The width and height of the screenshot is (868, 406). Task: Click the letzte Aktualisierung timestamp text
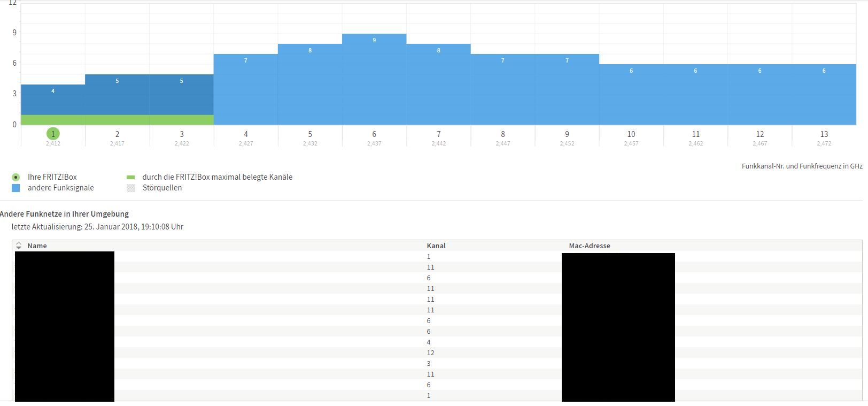[x=97, y=227]
